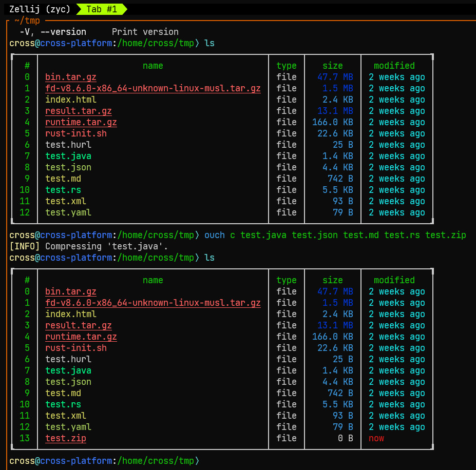Screen dimensions: 476x470
Task: Click the 'size' header of second table
Action: (333, 280)
